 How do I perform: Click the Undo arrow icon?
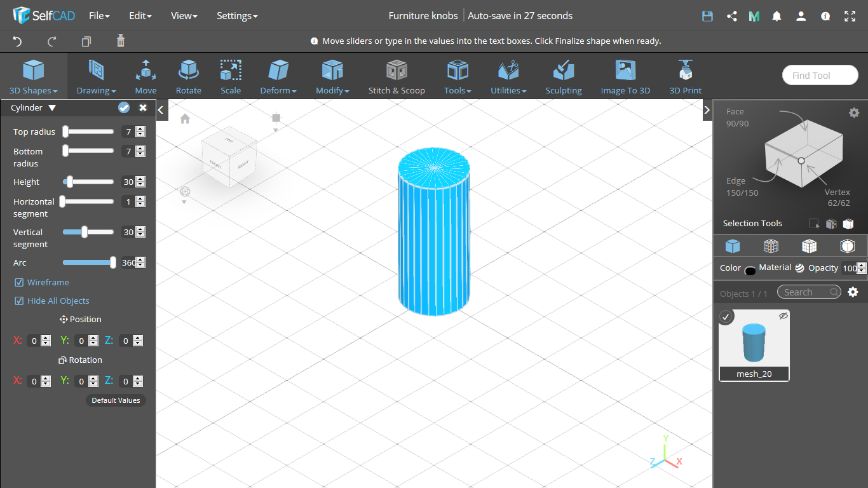coord(18,41)
